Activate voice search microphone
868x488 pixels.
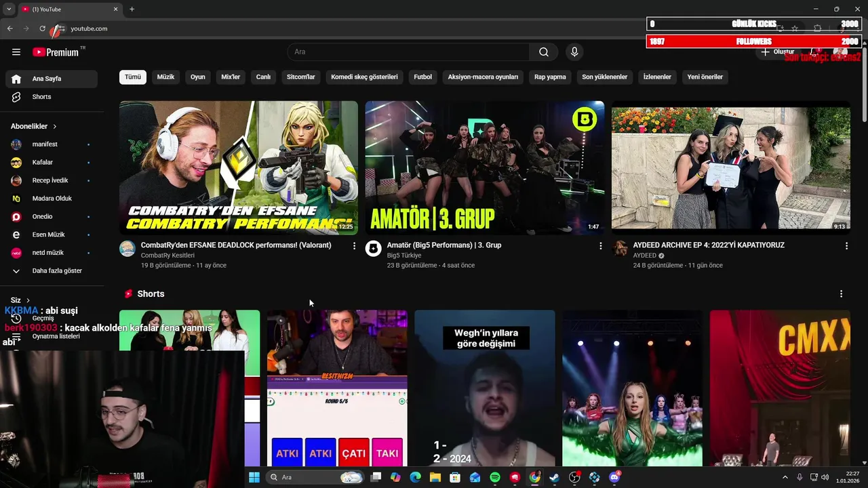[x=574, y=52]
